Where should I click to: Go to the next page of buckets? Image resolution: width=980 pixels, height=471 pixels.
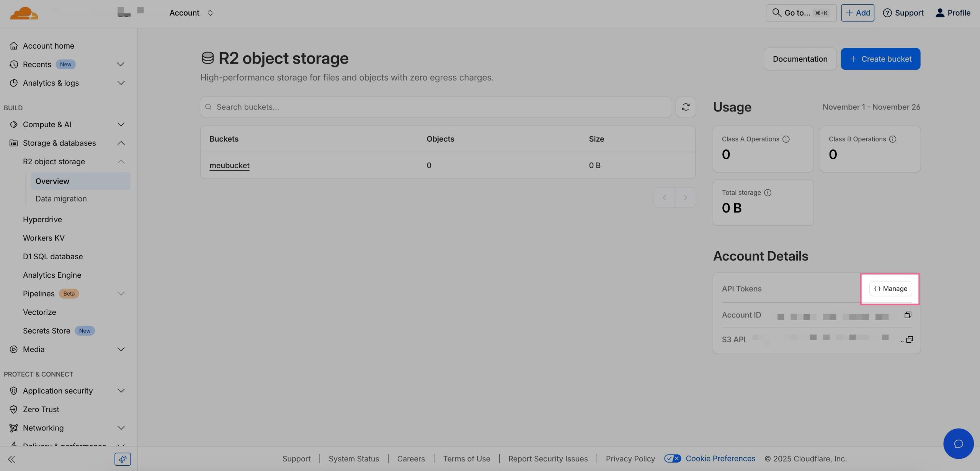(x=685, y=198)
